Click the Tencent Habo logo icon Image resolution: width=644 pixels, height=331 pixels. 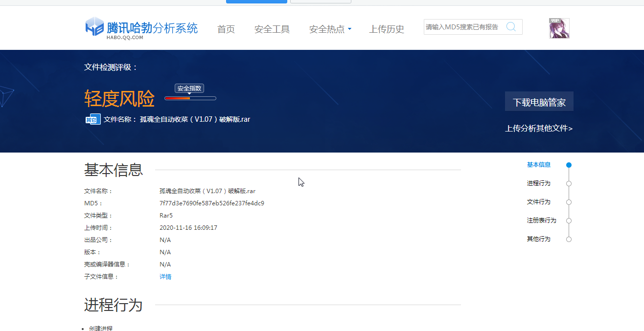tap(94, 27)
